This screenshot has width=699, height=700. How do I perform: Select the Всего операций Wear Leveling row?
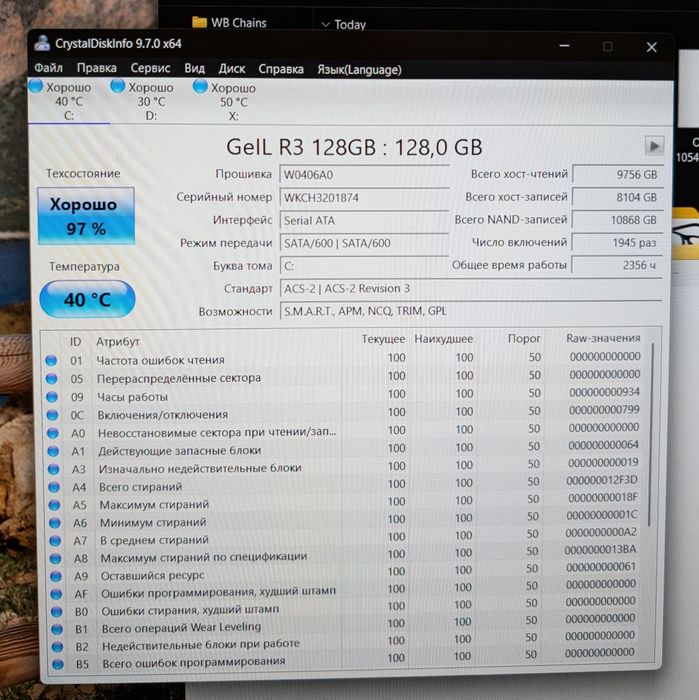345,625
